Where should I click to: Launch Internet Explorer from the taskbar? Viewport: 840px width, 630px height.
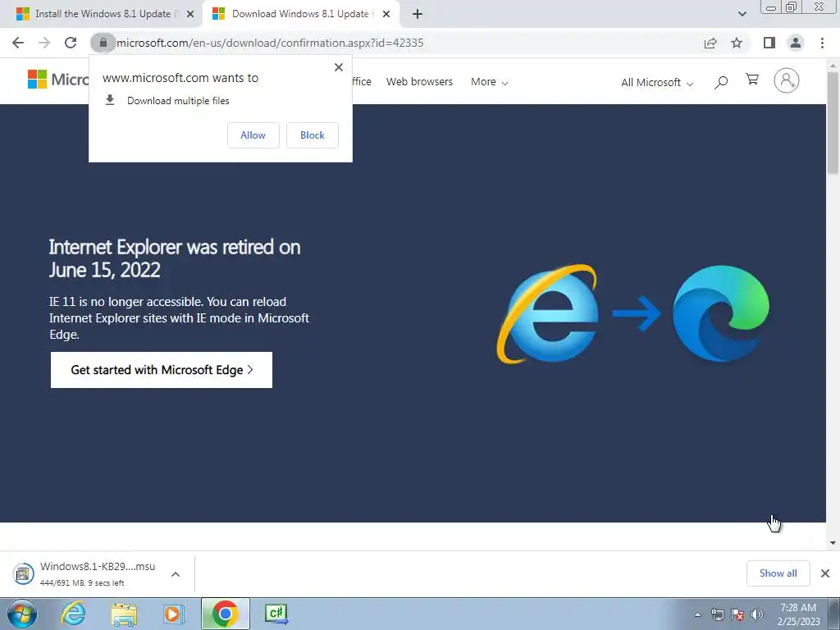[73, 614]
